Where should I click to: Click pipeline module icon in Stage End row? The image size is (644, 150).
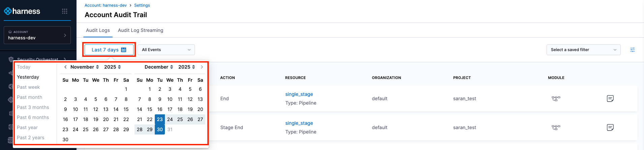tap(556, 127)
